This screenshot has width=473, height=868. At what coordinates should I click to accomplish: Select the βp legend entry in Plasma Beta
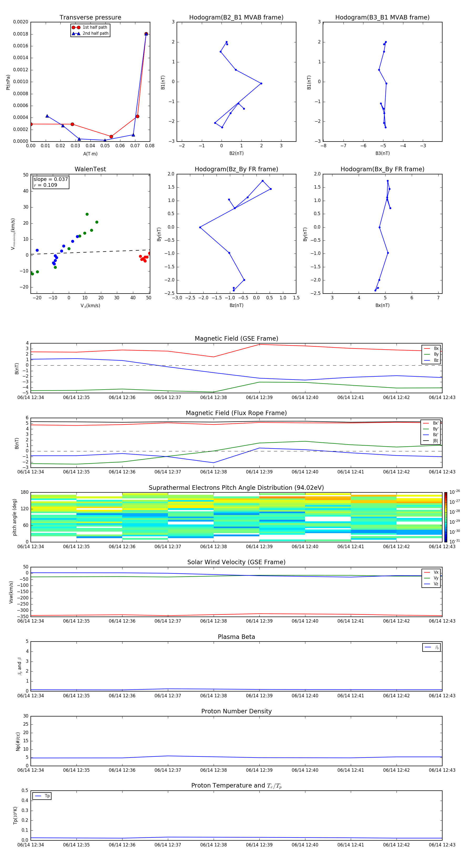431,647
